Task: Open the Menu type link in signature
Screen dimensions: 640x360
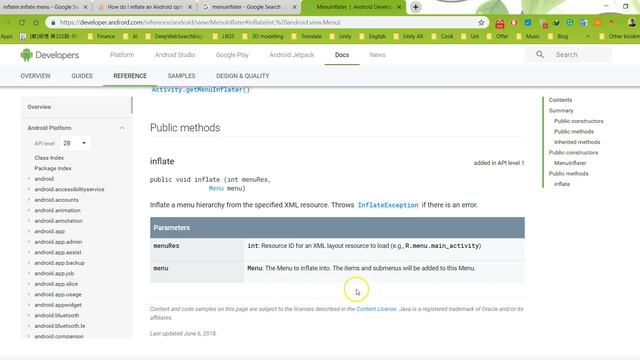Action: [x=216, y=189]
